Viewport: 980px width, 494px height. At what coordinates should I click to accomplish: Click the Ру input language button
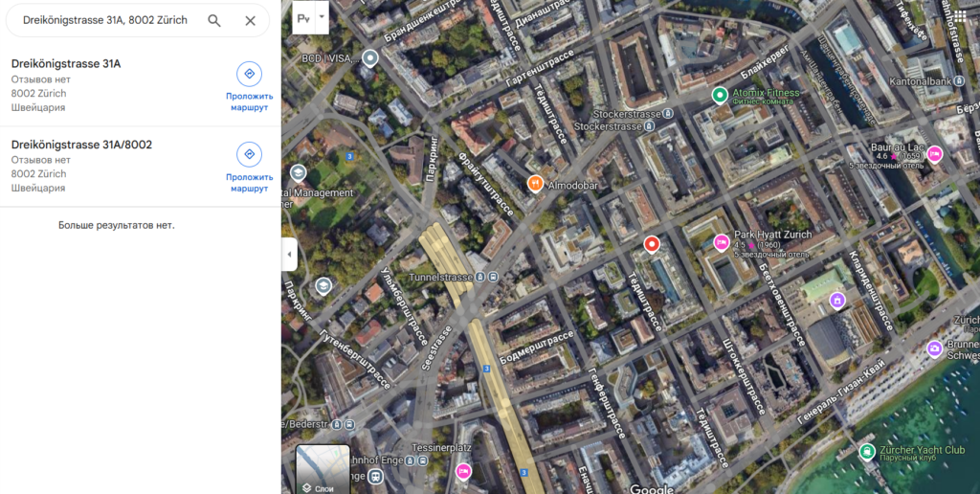303,17
